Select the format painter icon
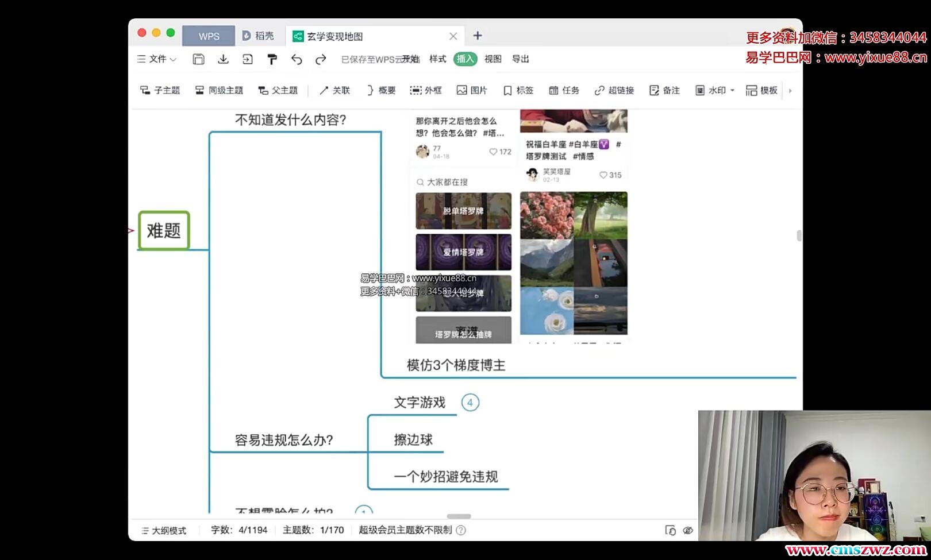The height and width of the screenshot is (560, 931). 272,59
